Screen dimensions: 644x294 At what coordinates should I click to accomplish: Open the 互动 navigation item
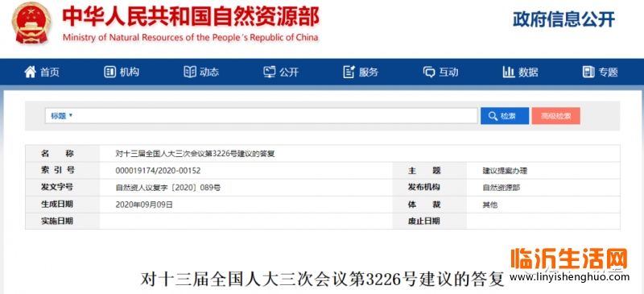click(x=448, y=72)
